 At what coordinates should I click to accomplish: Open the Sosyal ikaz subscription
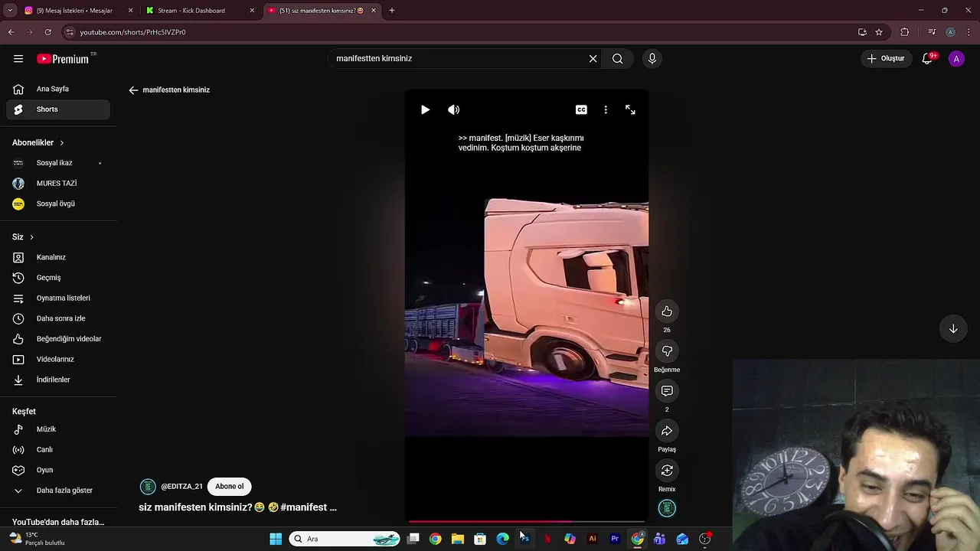[x=58, y=163]
